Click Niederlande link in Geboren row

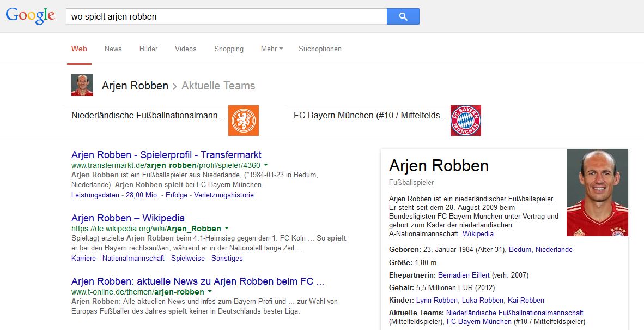[x=554, y=249]
